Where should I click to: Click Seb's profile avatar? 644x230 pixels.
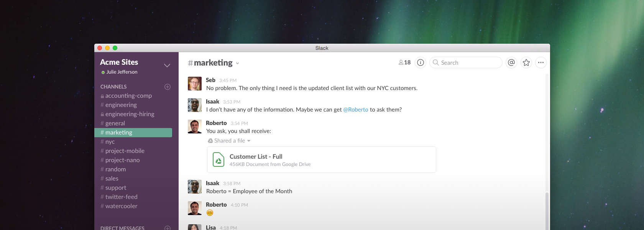195,84
